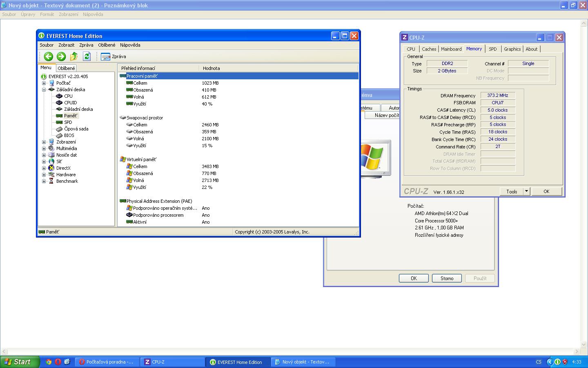Open Zpráva report from EVEREST toolbar
The image size is (588, 368).
(x=114, y=56)
